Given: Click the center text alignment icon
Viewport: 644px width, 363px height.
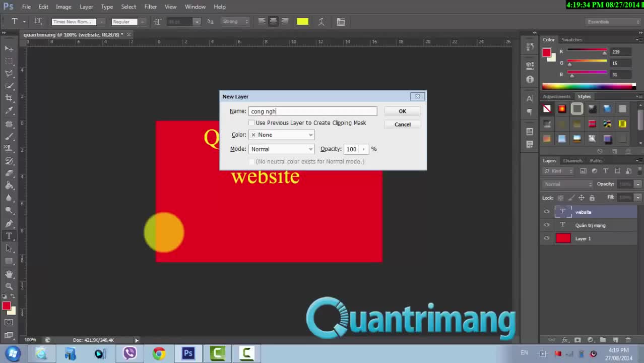Looking at the screenshot, I should [273, 22].
